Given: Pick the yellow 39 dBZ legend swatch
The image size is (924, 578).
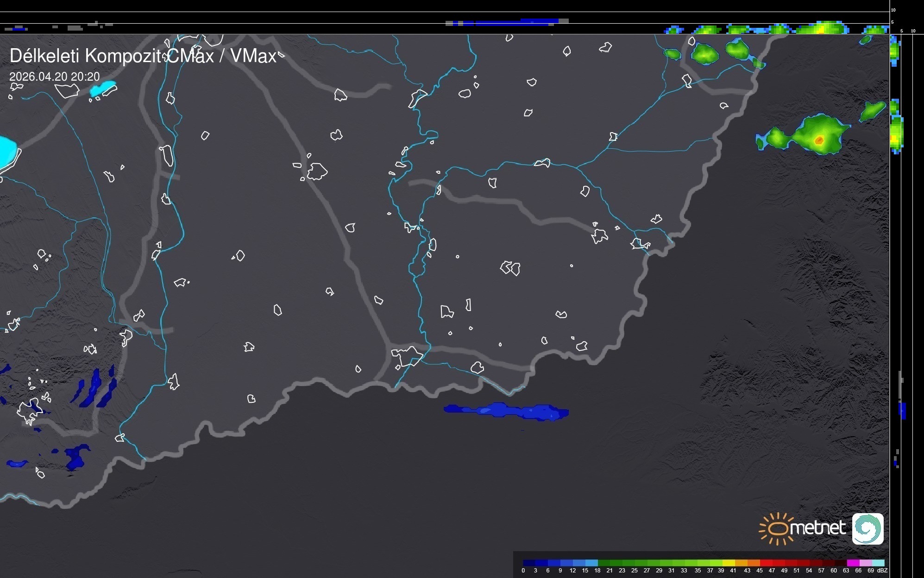Looking at the screenshot, I should (728, 563).
